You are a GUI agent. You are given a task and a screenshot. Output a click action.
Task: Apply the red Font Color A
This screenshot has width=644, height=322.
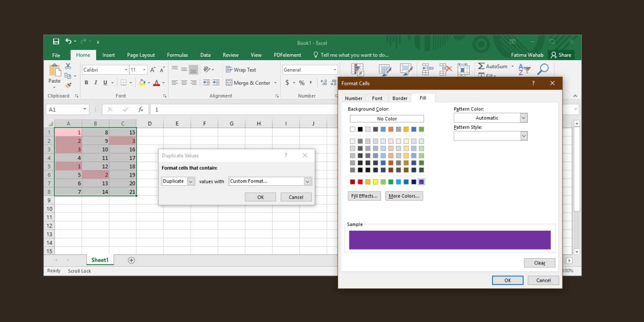coord(156,83)
